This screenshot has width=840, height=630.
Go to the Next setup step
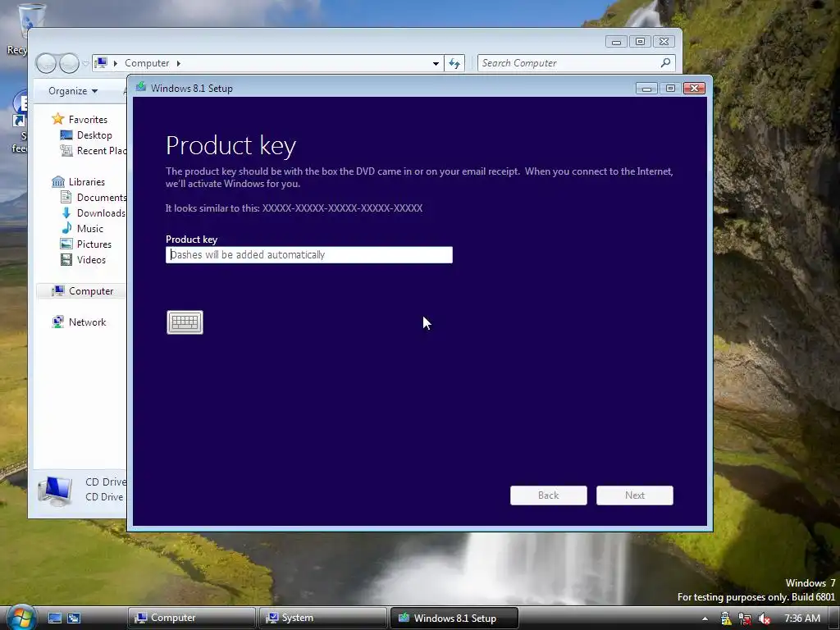(634, 495)
